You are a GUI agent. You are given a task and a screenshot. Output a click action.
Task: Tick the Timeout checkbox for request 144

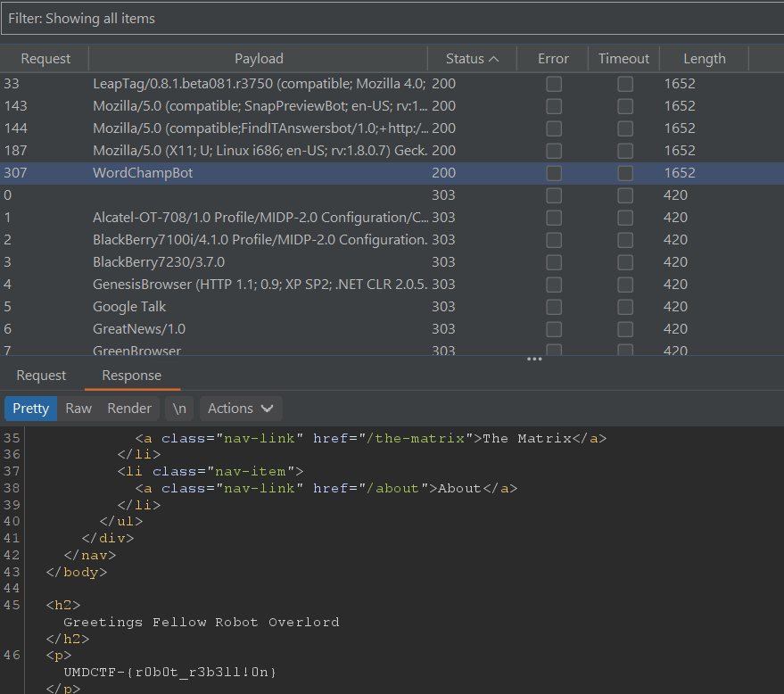(625, 128)
